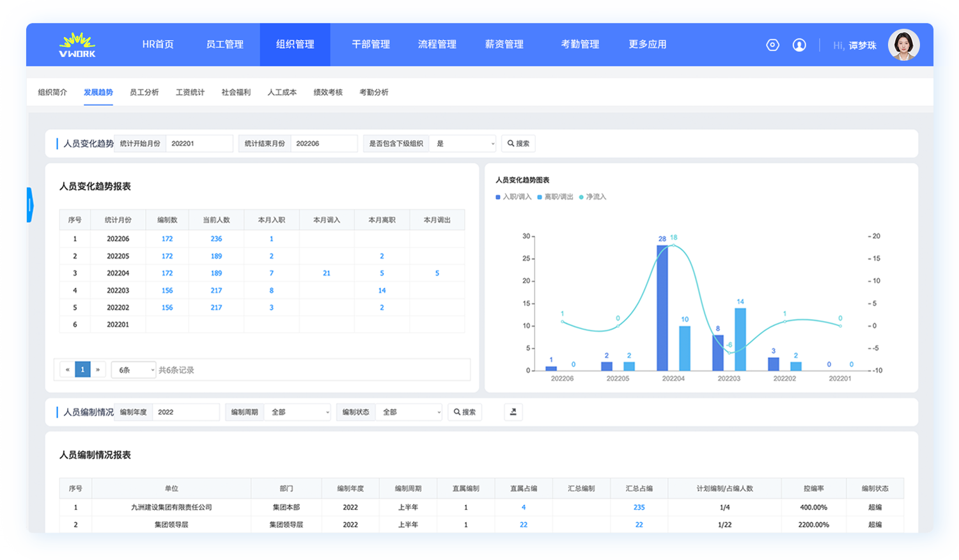Open 是否包含下级组织 dropdown
This screenshot has height=560, width=959.
point(462,144)
